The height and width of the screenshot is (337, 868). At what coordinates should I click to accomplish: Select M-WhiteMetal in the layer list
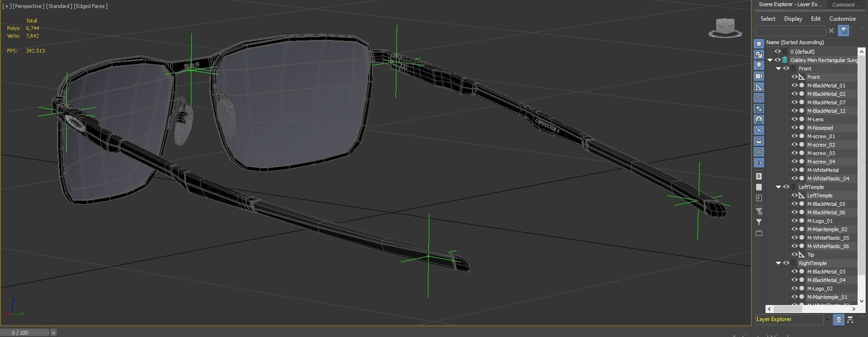coord(823,170)
